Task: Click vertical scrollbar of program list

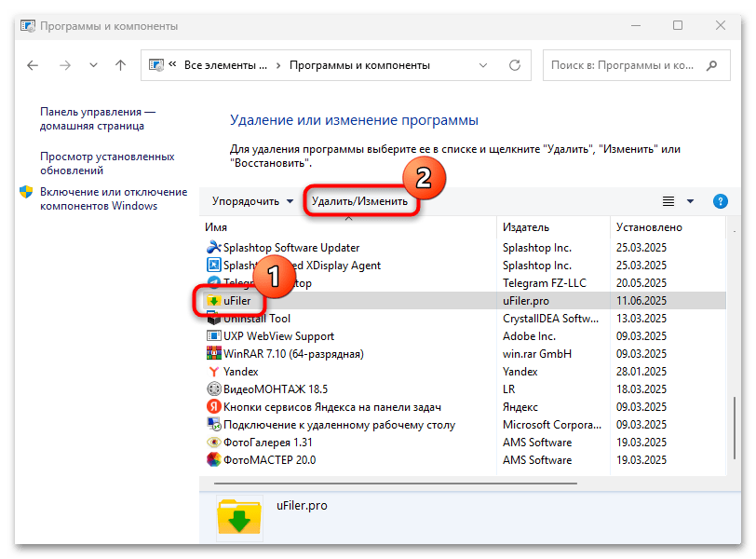Action: tap(735, 428)
